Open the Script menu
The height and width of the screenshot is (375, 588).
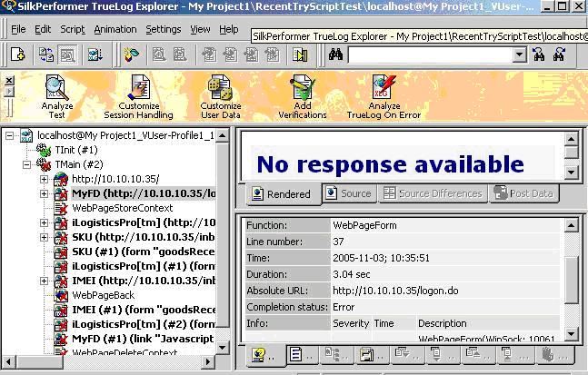coord(73,29)
